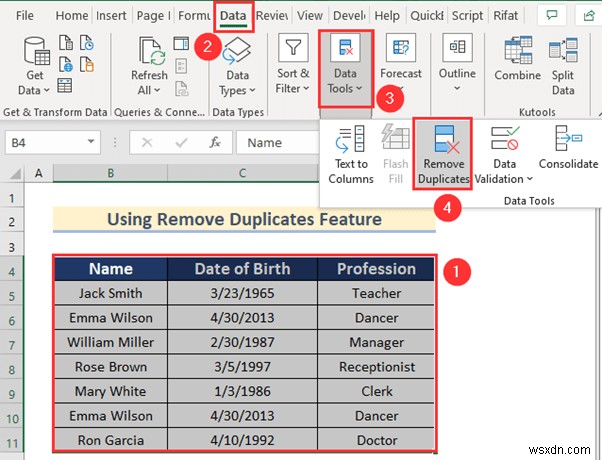602x460 pixels.
Task: Click From Table/Range icon
Action: pyautogui.click(x=64, y=85)
